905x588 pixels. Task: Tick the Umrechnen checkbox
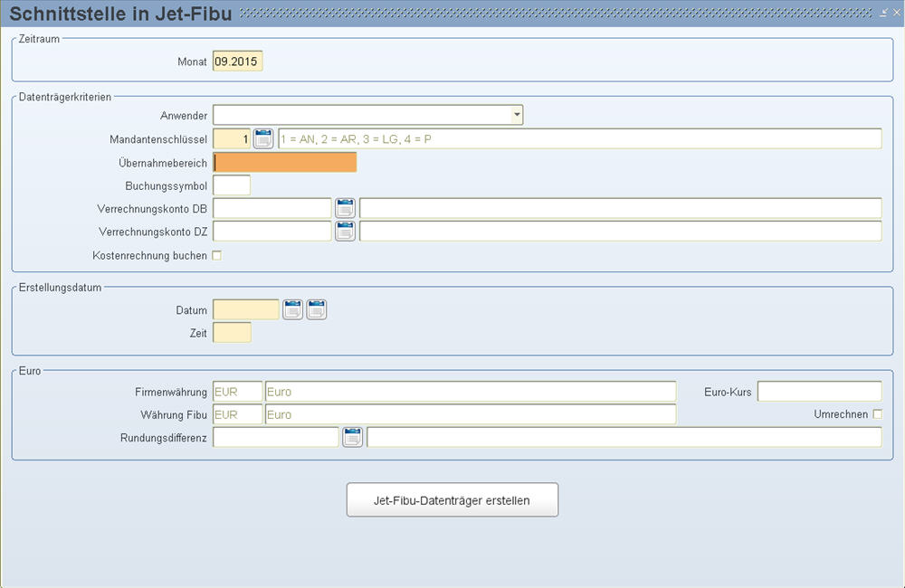(x=877, y=413)
